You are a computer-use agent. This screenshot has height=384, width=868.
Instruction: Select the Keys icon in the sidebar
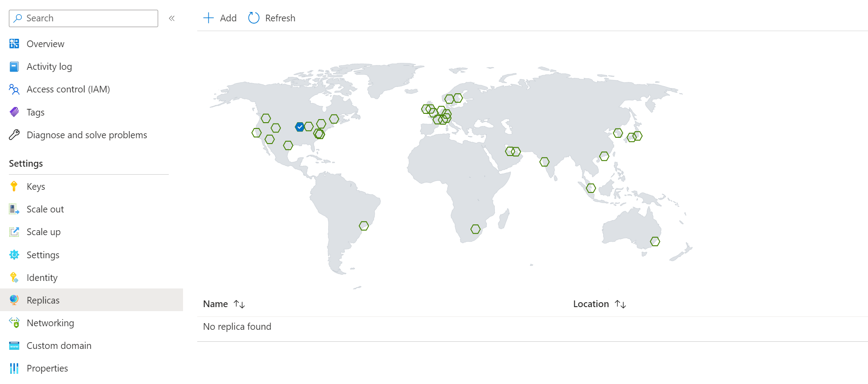point(14,186)
